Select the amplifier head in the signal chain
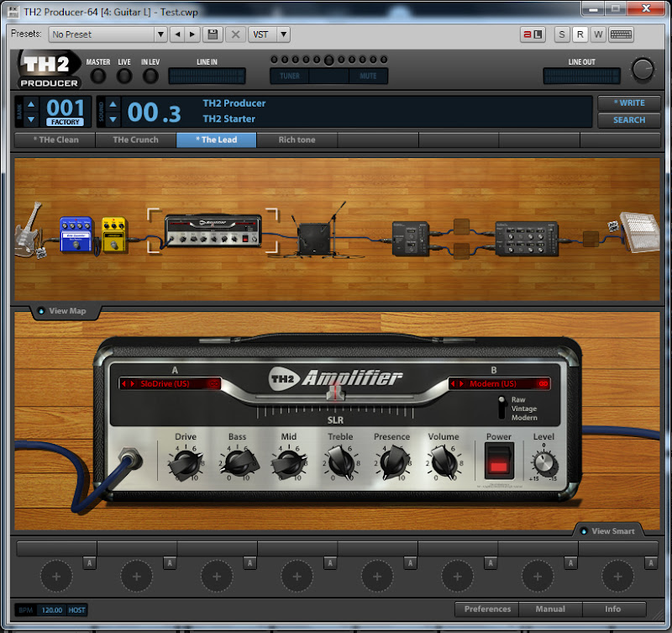Viewport: 672px width, 633px height. pos(212,230)
